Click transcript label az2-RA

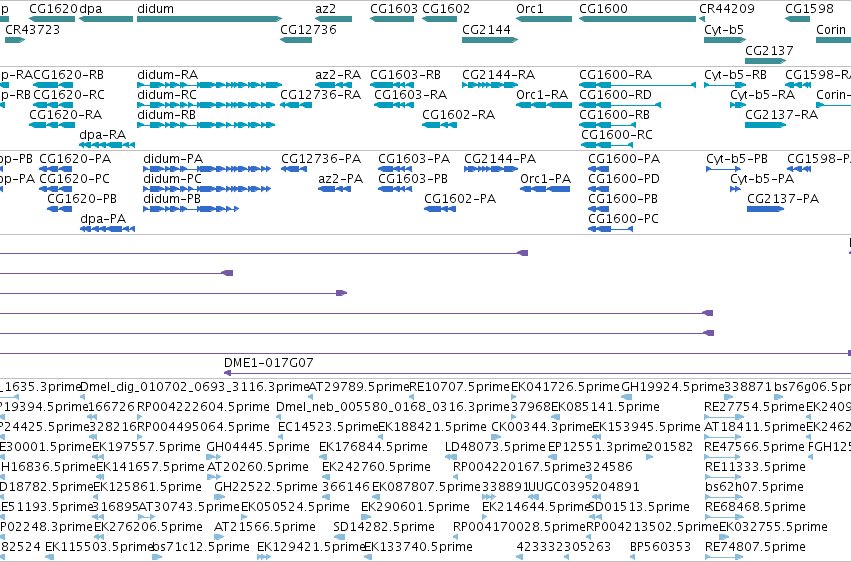[x=338, y=74]
